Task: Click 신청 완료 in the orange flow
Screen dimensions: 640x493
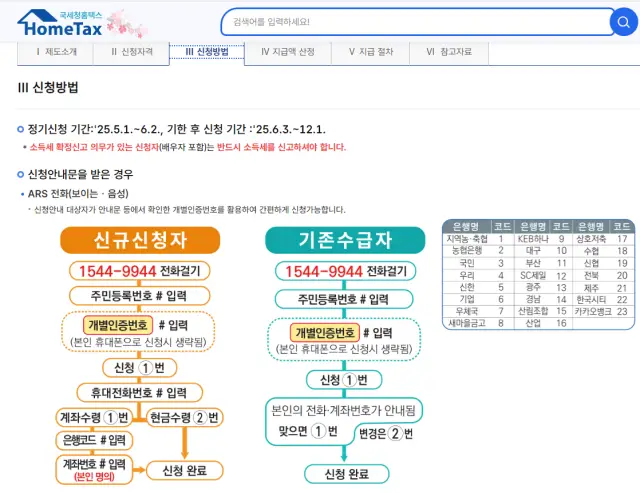Action: click(x=184, y=471)
